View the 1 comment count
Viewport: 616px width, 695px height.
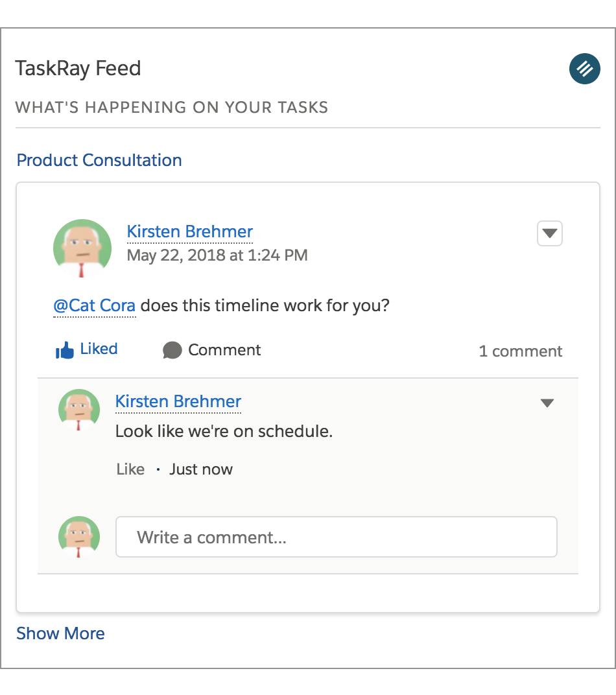[520, 351]
